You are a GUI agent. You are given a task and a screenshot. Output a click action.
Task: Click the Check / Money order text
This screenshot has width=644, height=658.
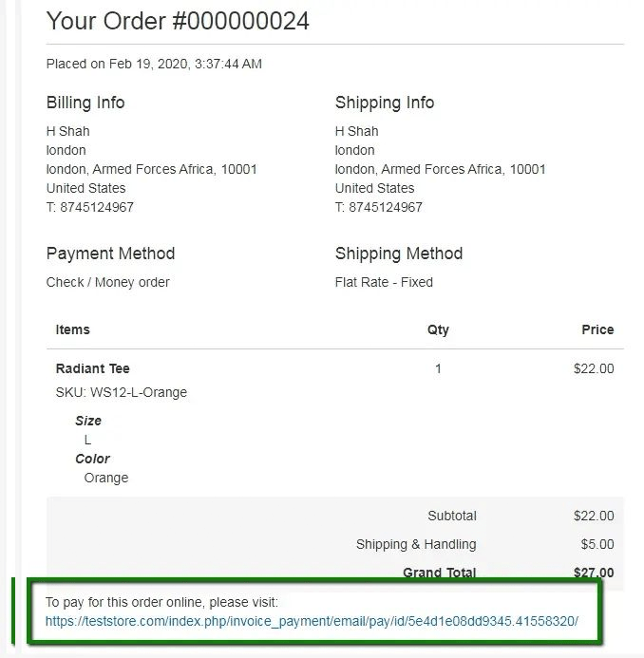pyautogui.click(x=108, y=282)
